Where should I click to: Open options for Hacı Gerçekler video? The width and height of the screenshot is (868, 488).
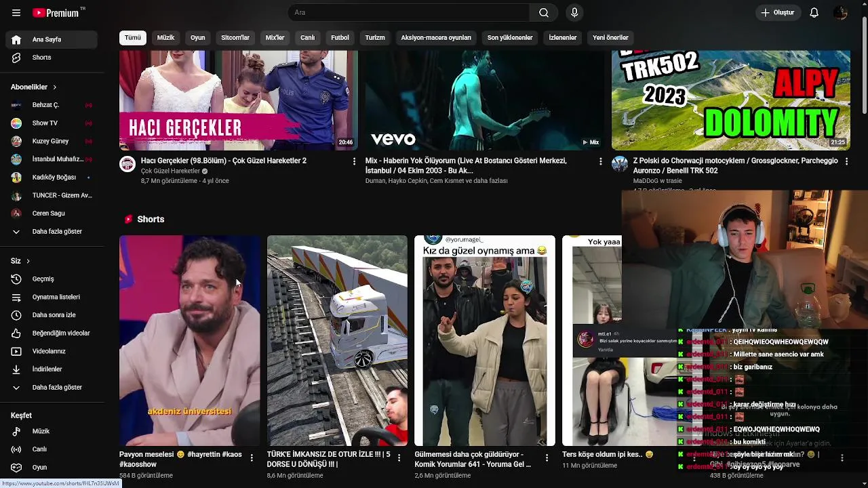point(354,161)
